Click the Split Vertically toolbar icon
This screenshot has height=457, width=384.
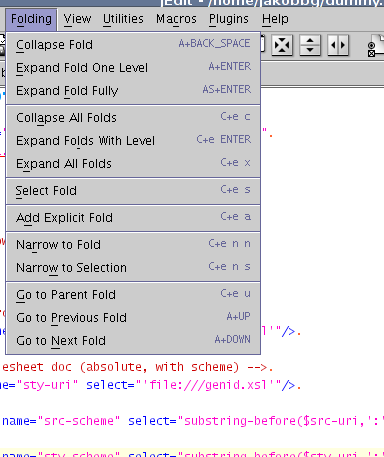coord(338,45)
